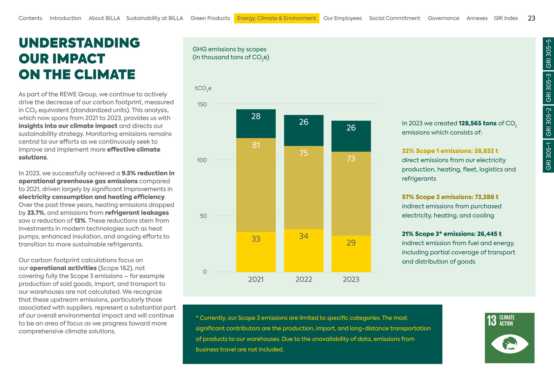Click the tCO2e axis unit label
Image resolution: width=554 pixels, height=392 pixels.
(203, 89)
